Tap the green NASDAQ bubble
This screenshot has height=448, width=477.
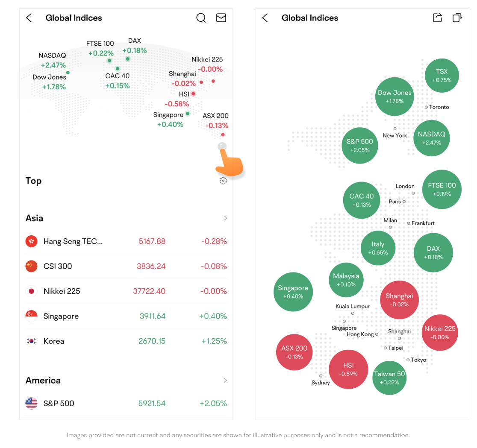pos(431,138)
